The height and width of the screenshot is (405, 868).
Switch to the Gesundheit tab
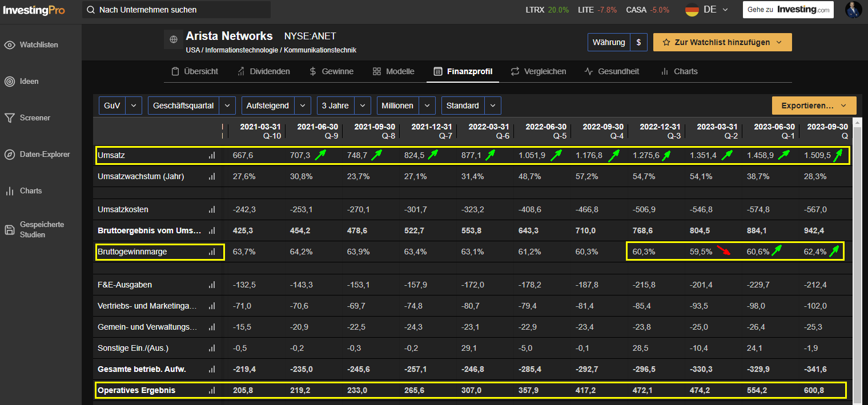(612, 71)
